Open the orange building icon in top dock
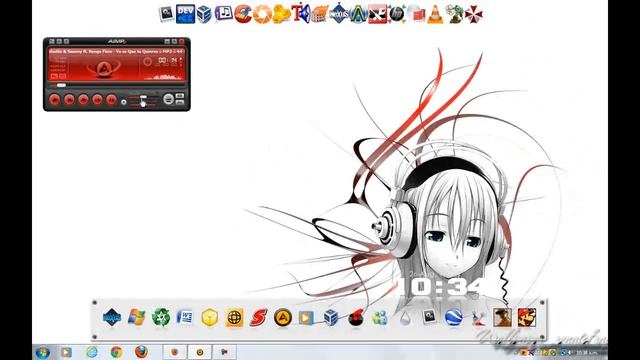Screen dimensions: 640x360 tap(320, 15)
